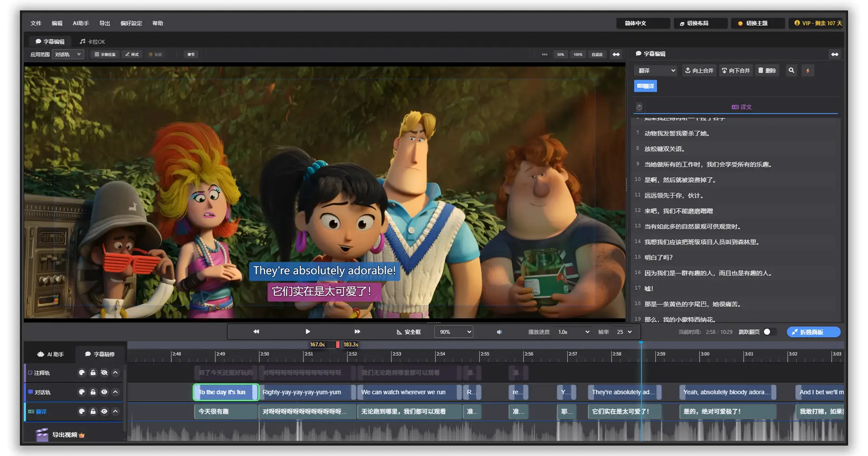This screenshot has width=868, height=456.
Task: Open color palette for 注释轨 track
Action: coord(82,373)
